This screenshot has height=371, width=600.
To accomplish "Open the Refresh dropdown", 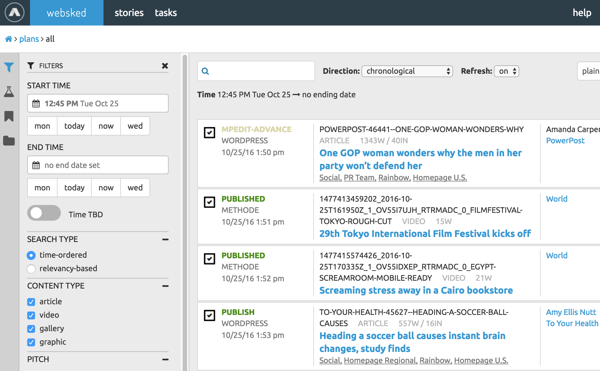I will tap(507, 71).
